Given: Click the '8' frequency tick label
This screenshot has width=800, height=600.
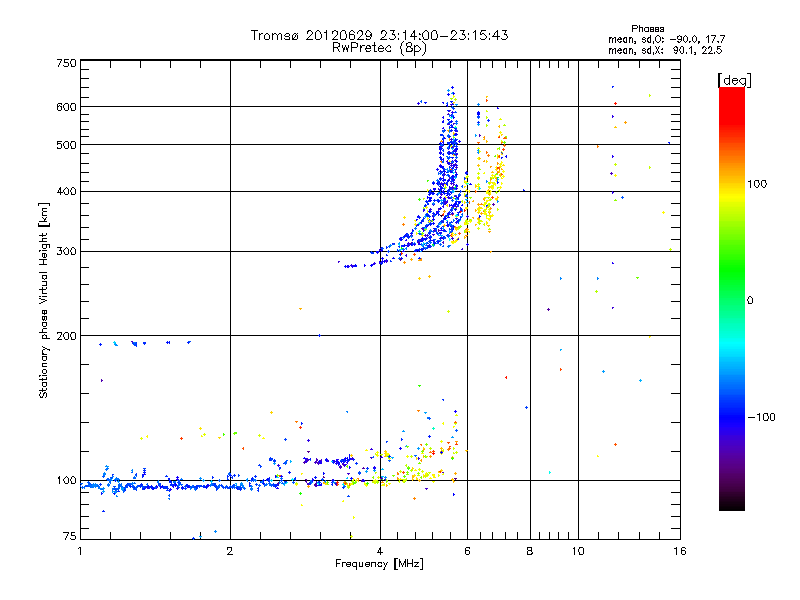Looking at the screenshot, I should tap(530, 551).
